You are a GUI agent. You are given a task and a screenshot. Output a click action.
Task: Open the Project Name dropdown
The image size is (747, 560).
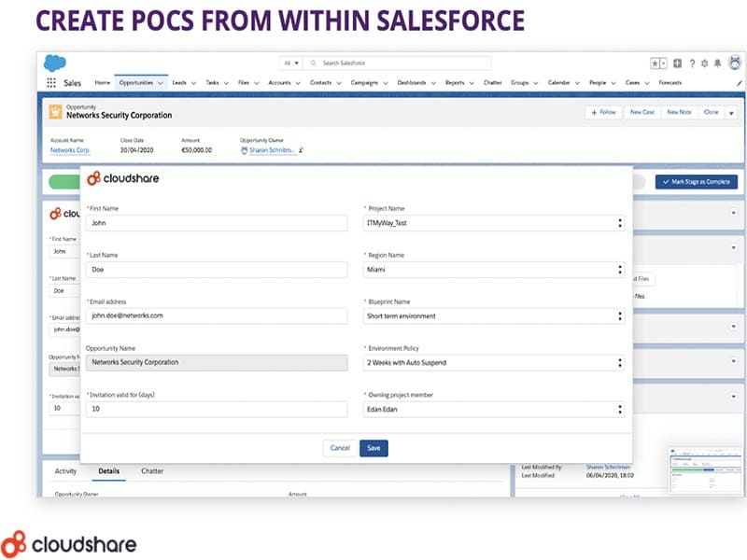tap(493, 223)
